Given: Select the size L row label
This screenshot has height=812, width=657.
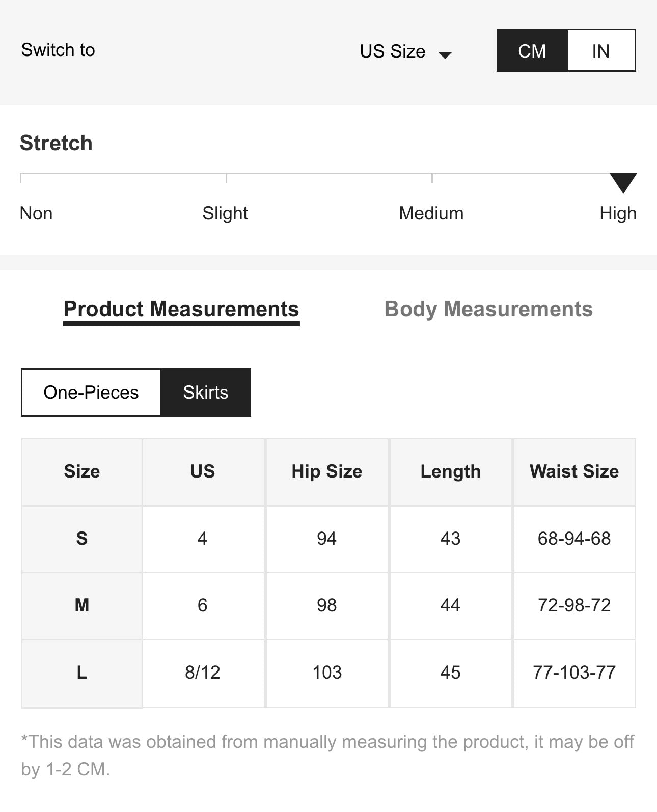Looking at the screenshot, I should click(x=81, y=673).
